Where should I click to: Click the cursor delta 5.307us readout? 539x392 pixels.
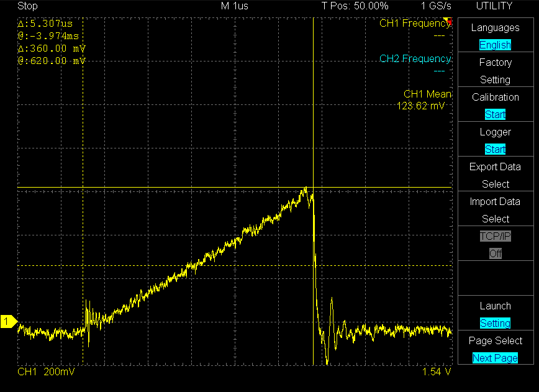45,24
